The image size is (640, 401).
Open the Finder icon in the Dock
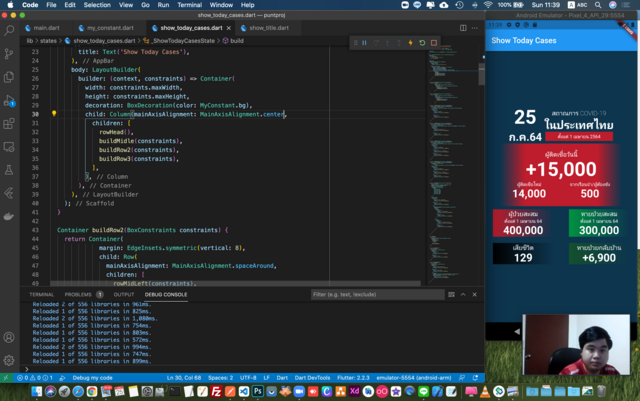point(37,391)
